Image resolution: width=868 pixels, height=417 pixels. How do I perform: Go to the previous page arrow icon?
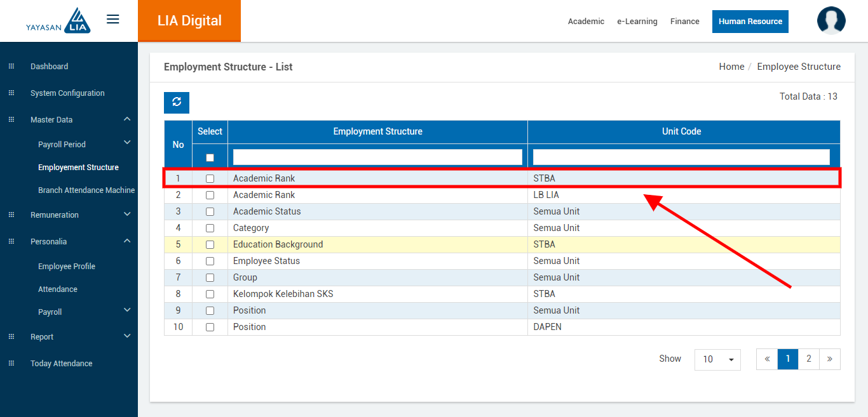[x=767, y=359]
